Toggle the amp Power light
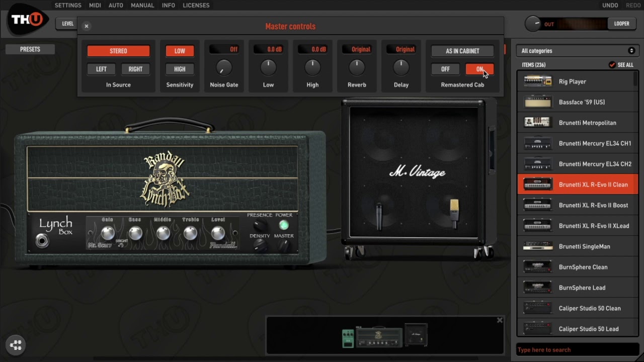The width and height of the screenshot is (644, 362). (x=284, y=225)
